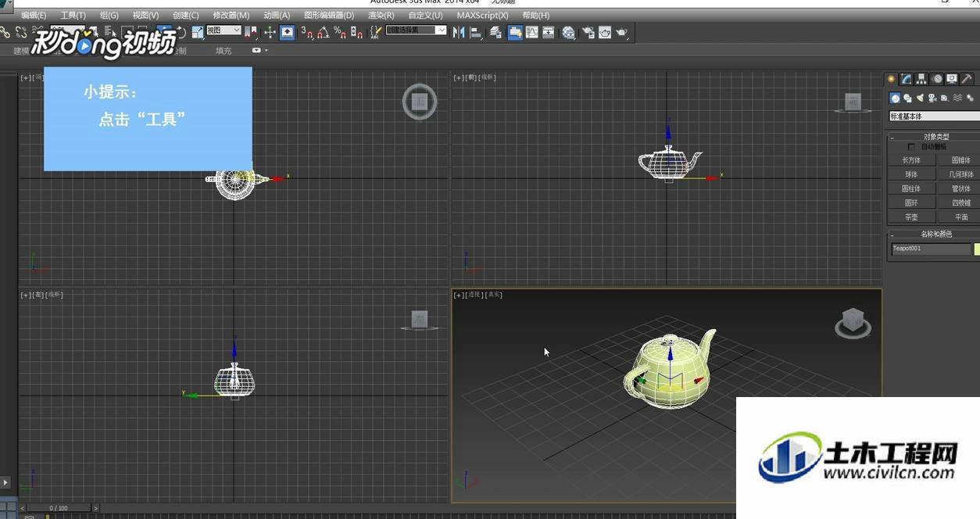Screen dimensions: 980x519
Task: Click the perspective viewport ViewCube
Action: click(x=853, y=322)
